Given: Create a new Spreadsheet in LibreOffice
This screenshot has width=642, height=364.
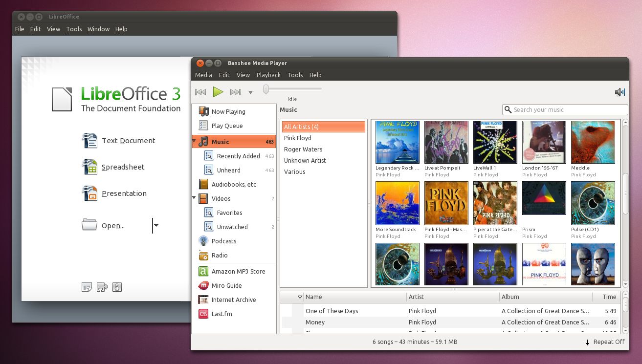Looking at the screenshot, I should [113, 167].
